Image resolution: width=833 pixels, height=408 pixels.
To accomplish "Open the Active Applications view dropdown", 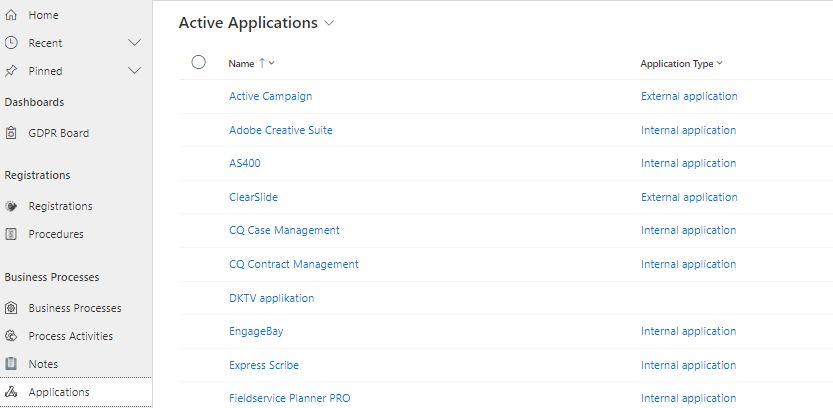I will click(330, 23).
